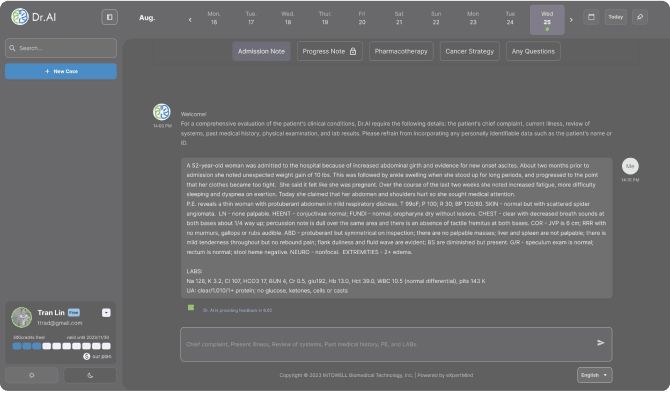The image size is (670, 393).
Task: Click the 14:16 PM timestamp under Me
Action: tap(630, 180)
